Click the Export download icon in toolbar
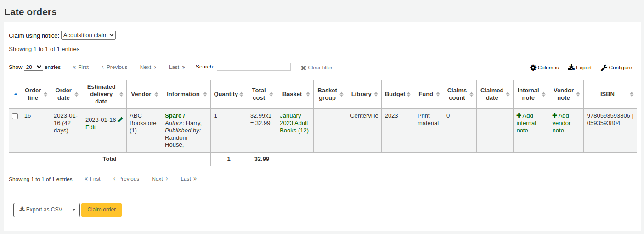Viewport: 644px width, 234px height. pyautogui.click(x=571, y=68)
